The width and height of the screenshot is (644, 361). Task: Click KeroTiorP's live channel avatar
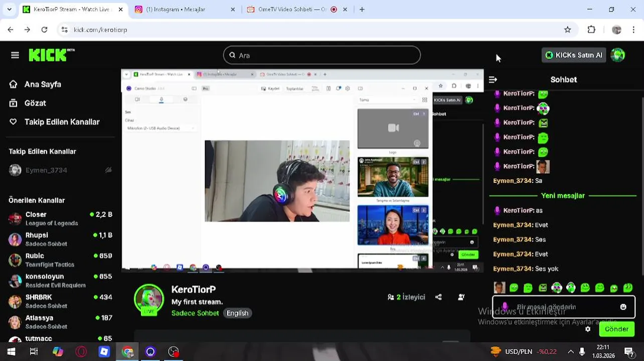coord(148,299)
